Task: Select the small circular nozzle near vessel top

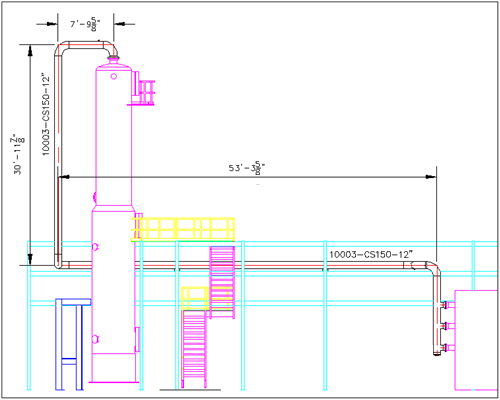Action: [x=114, y=77]
